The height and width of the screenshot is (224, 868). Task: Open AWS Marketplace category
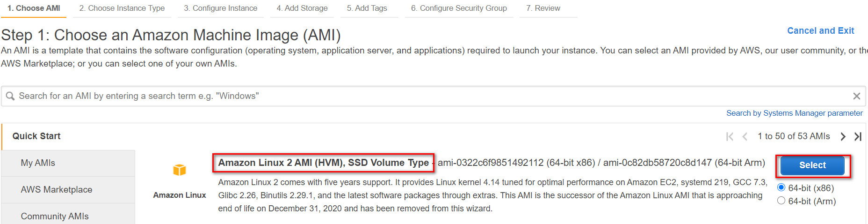[68, 190]
